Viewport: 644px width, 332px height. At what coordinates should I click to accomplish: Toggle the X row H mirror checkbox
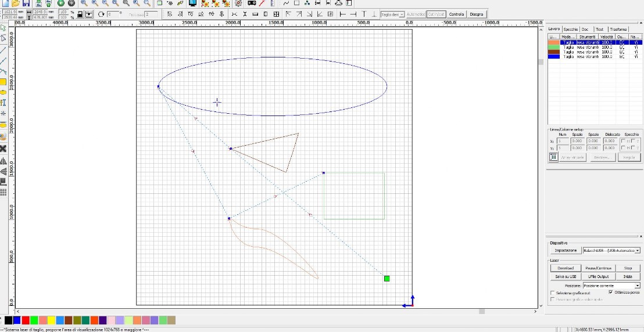(x=624, y=141)
